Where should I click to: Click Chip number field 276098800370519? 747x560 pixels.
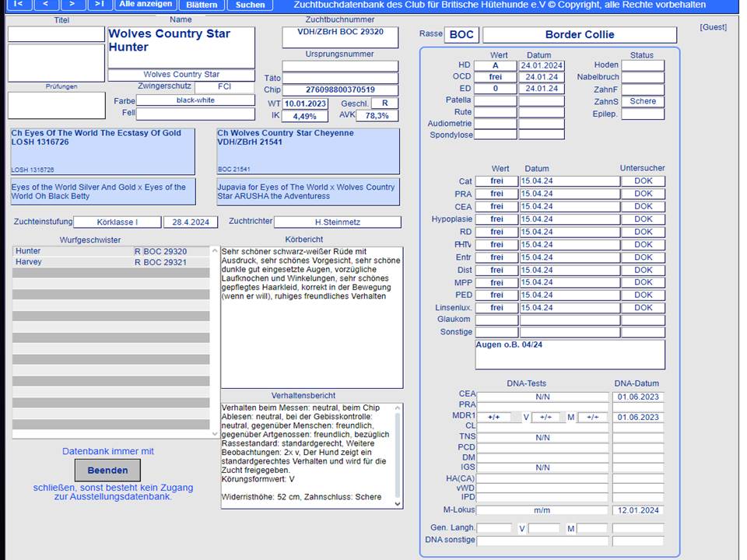[340, 89]
